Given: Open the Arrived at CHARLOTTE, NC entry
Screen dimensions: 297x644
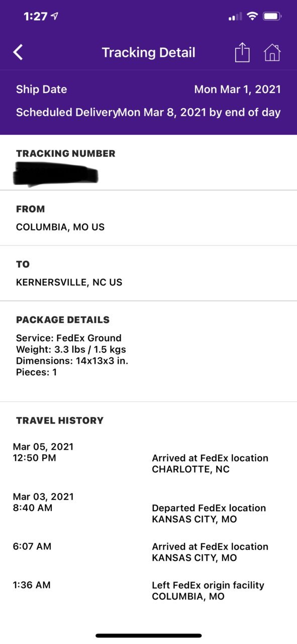Looking at the screenshot, I should click(x=210, y=463).
